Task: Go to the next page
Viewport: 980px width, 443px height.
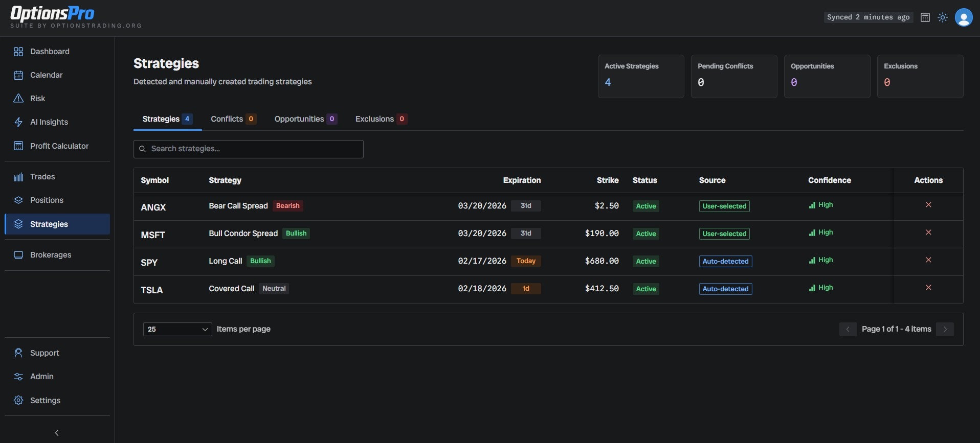Action: click(945, 330)
